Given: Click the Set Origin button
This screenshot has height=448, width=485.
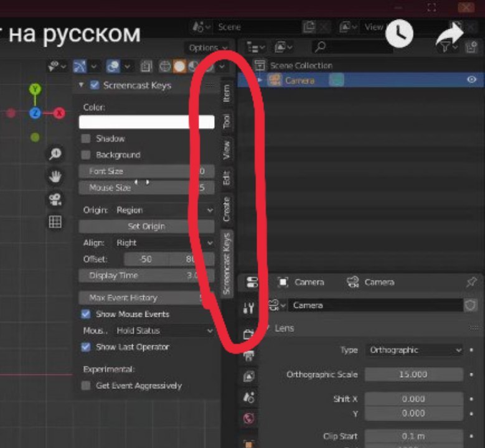Looking at the screenshot, I should [x=146, y=226].
